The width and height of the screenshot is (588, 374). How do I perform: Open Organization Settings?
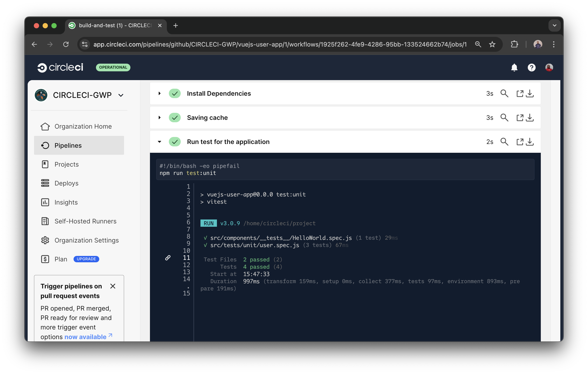[87, 240]
